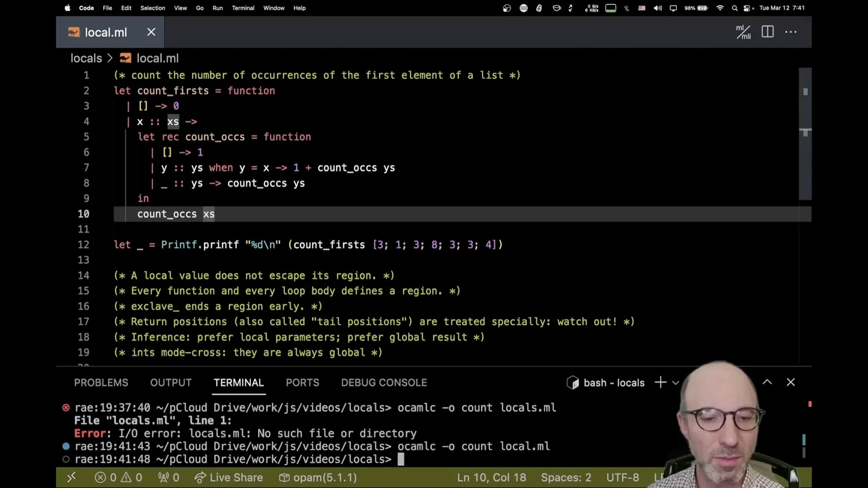Open the Terminal menu
868x488 pixels.
tap(243, 8)
